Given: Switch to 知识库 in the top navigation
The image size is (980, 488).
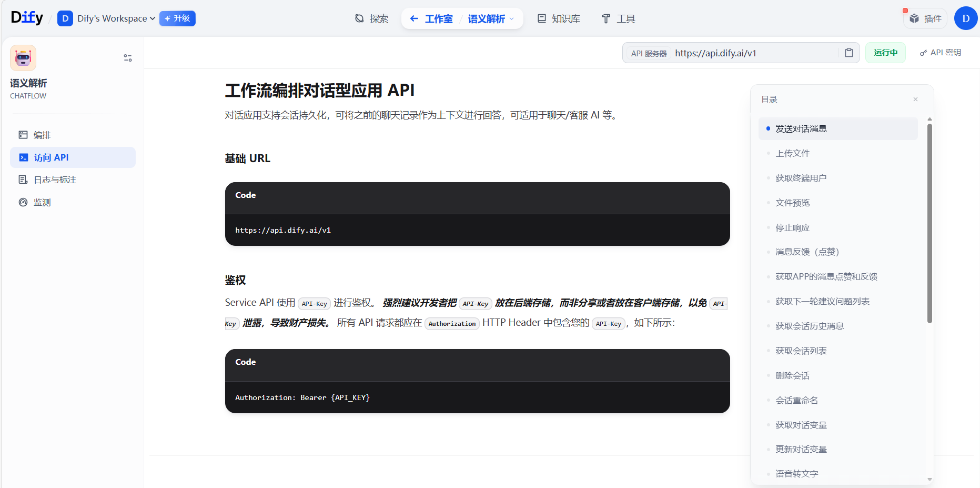Looking at the screenshot, I should click(x=559, y=18).
